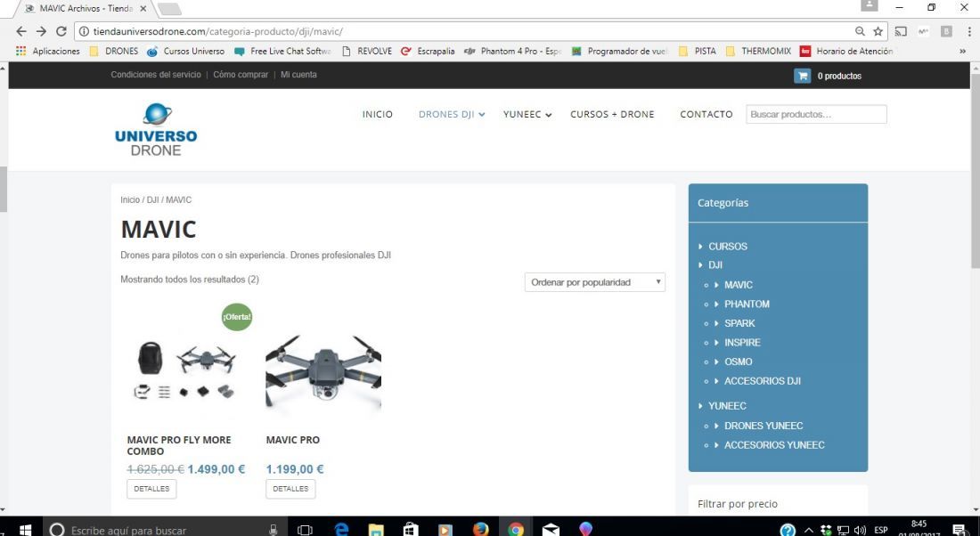The width and height of the screenshot is (980, 536).
Task: Click the Buscar productos search field
Action: (816, 114)
